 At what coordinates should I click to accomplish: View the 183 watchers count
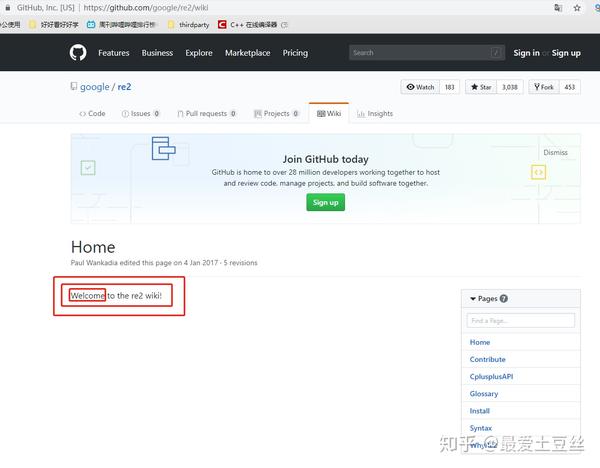[x=450, y=87]
